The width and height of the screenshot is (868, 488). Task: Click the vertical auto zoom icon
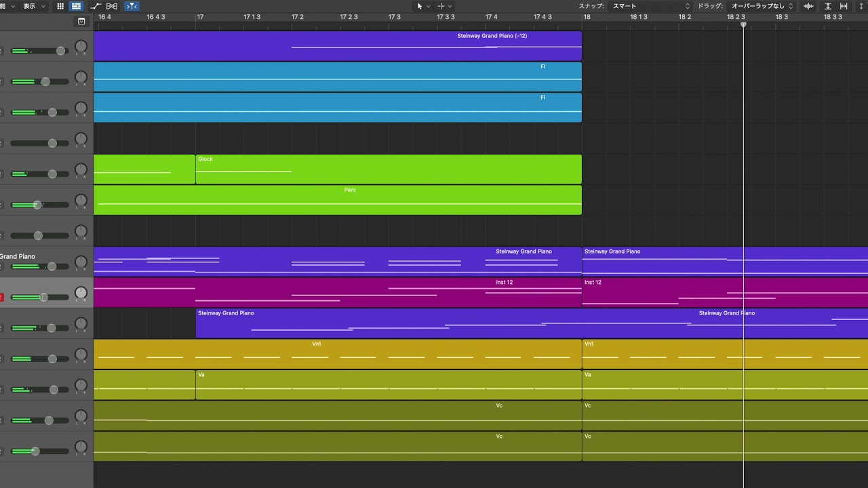coord(827,6)
